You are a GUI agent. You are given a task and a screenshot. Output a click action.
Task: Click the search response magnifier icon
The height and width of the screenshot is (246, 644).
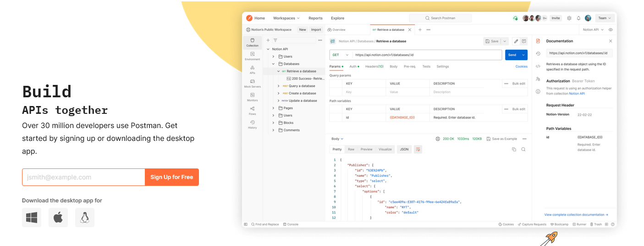coord(523,149)
